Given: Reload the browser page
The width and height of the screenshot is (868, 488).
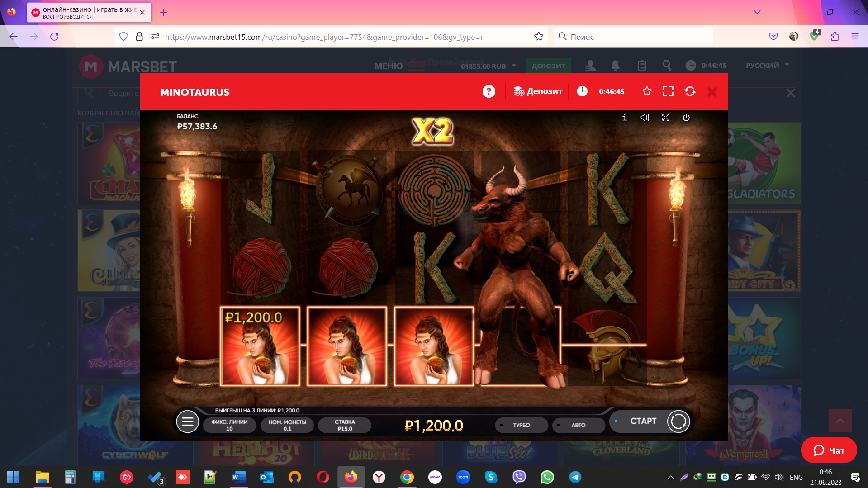Looking at the screenshot, I should [x=54, y=37].
